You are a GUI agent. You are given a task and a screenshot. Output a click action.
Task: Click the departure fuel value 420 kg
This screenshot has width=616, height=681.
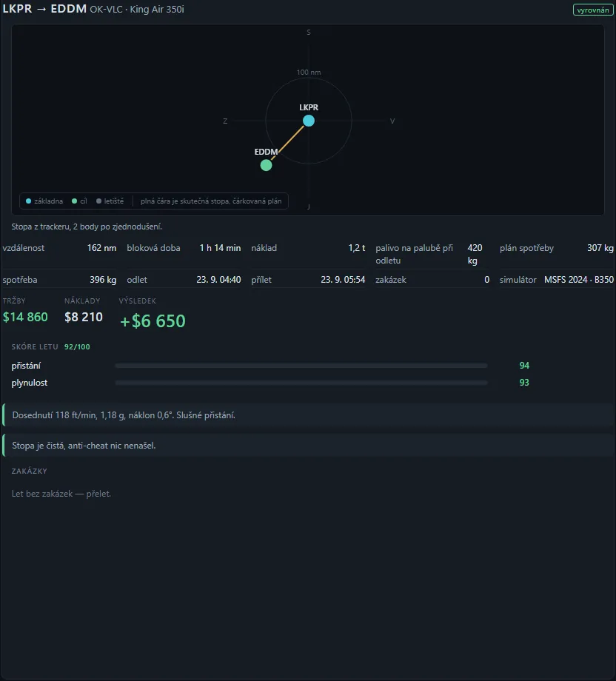[475, 254]
